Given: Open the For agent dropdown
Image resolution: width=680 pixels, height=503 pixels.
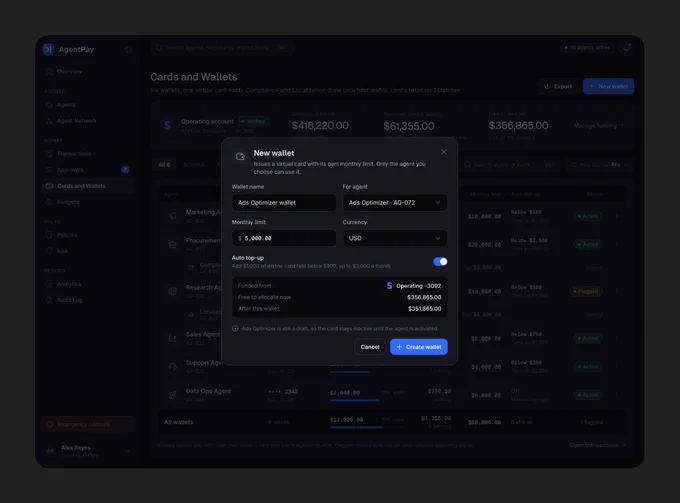Looking at the screenshot, I should click(x=395, y=203).
